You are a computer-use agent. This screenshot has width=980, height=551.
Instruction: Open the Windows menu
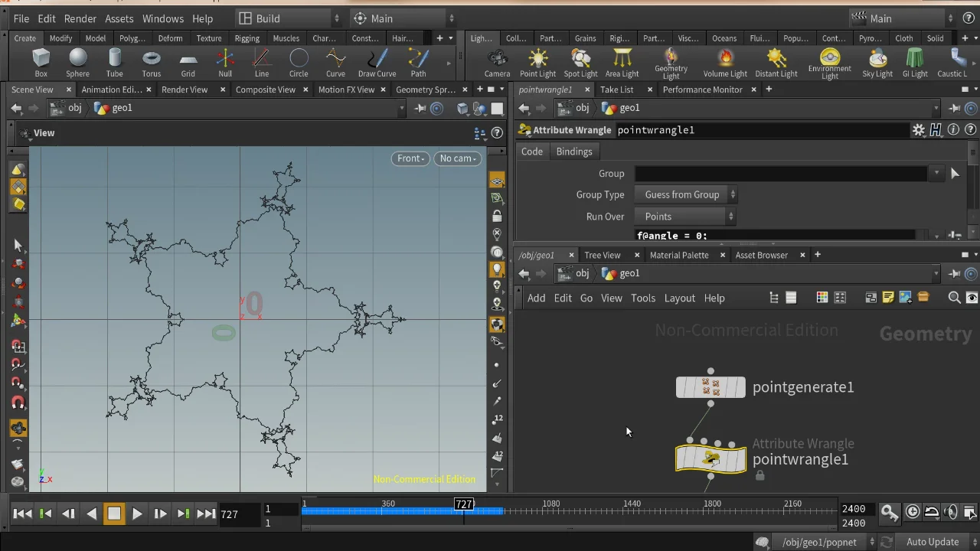[163, 18]
